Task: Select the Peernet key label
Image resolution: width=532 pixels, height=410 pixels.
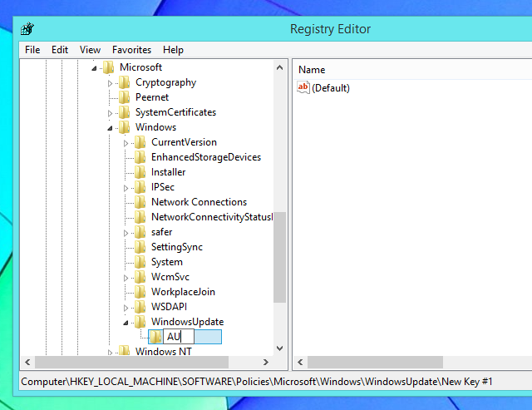Action: pyautogui.click(x=151, y=97)
